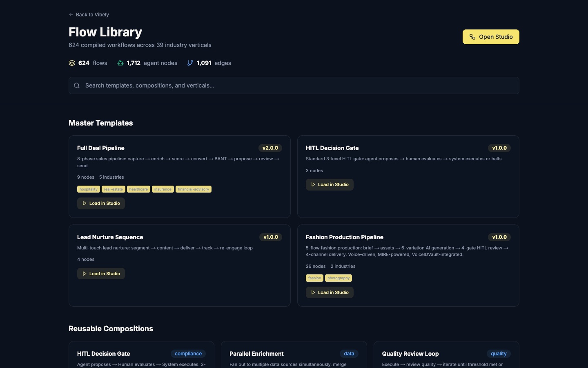This screenshot has height=368, width=588.
Task: Focus the search templates input field
Action: pos(294,85)
